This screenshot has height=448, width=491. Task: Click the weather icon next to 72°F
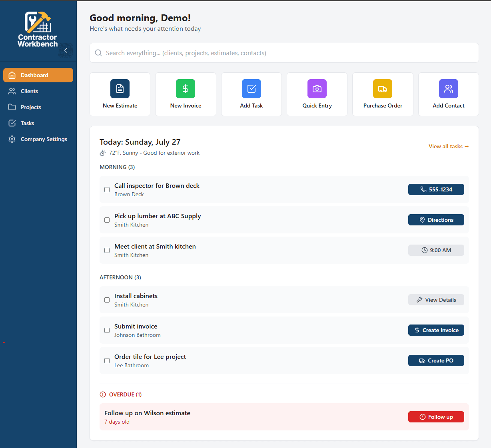pos(103,153)
